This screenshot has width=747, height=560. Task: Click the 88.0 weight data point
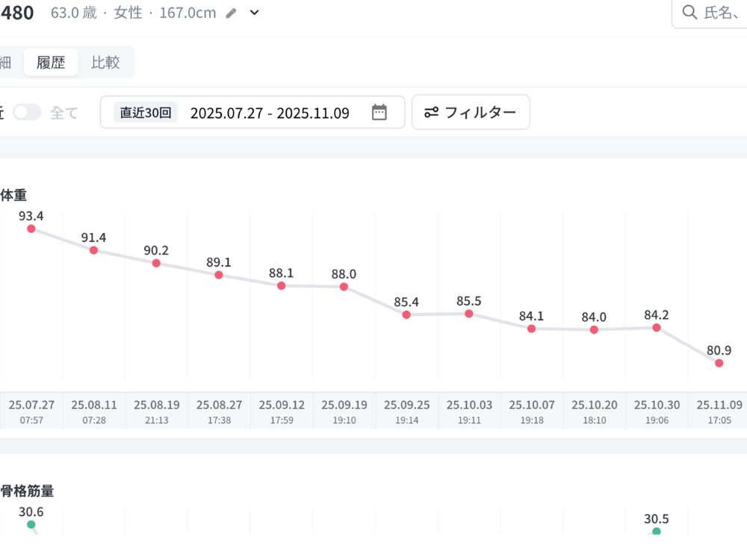344,287
